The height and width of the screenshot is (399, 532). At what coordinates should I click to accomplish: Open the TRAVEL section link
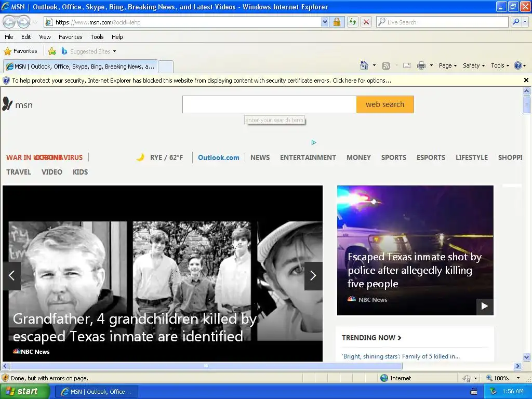tap(19, 172)
